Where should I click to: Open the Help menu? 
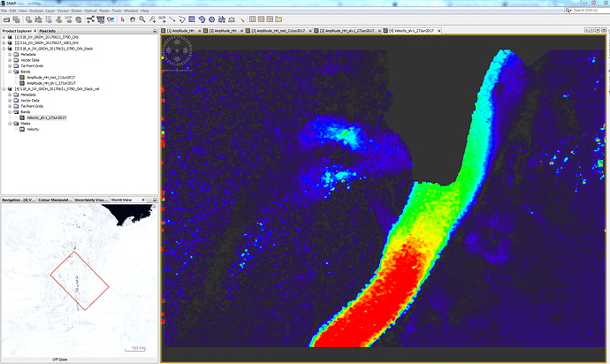(x=145, y=11)
